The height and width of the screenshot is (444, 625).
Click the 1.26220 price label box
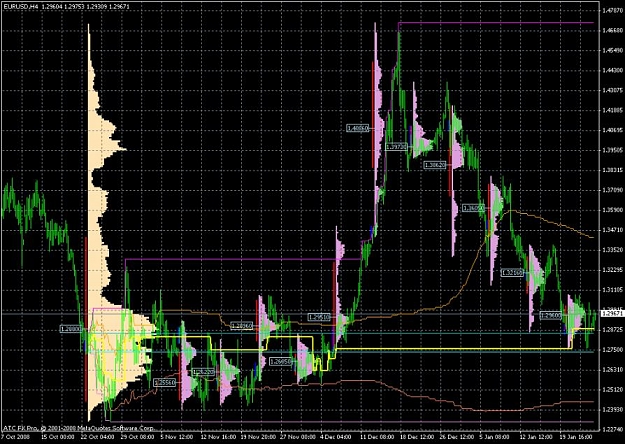point(204,372)
